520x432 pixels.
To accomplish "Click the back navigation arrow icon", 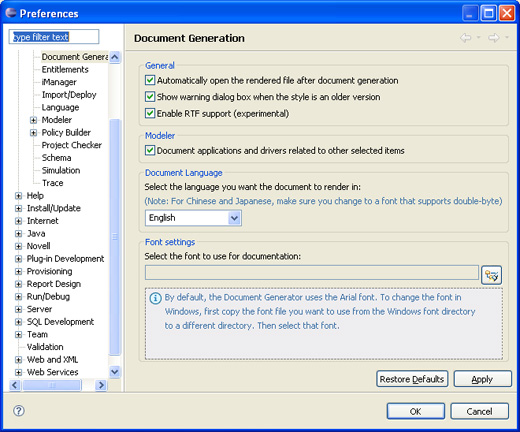I will point(466,38).
